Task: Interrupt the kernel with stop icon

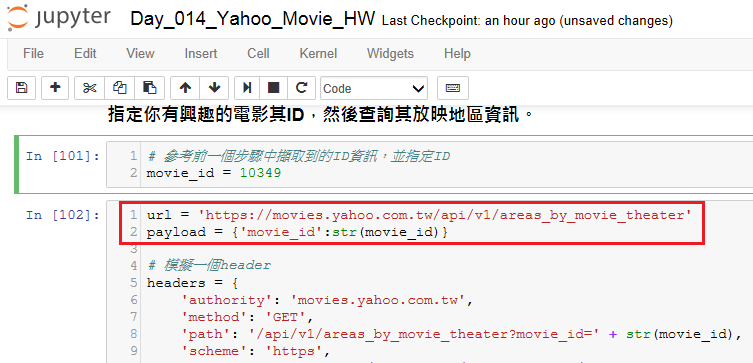Action: point(273,88)
